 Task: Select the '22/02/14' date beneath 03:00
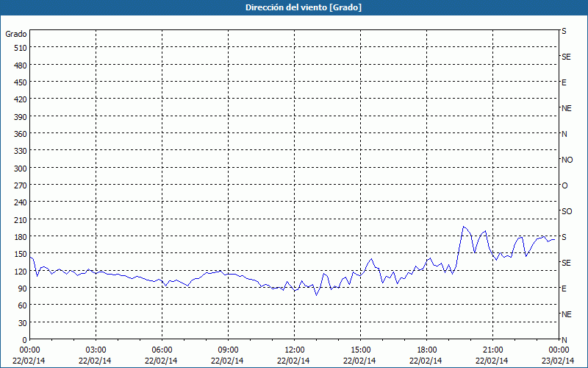[x=95, y=361]
